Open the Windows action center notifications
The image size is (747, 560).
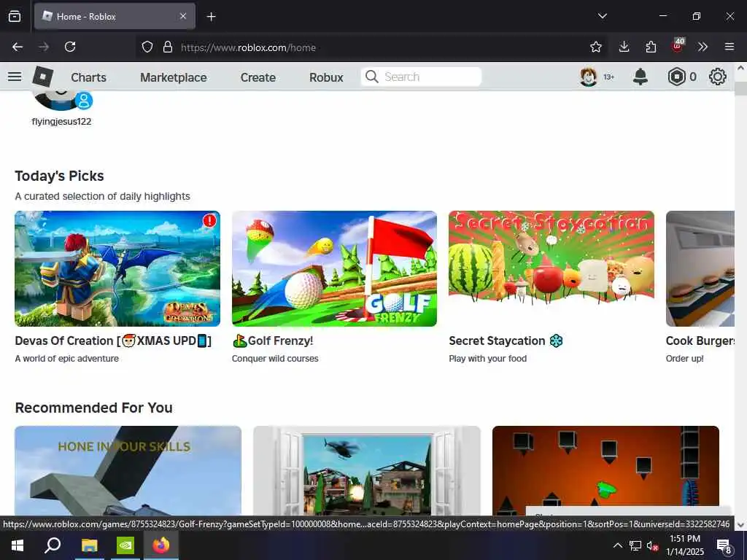pos(724,546)
